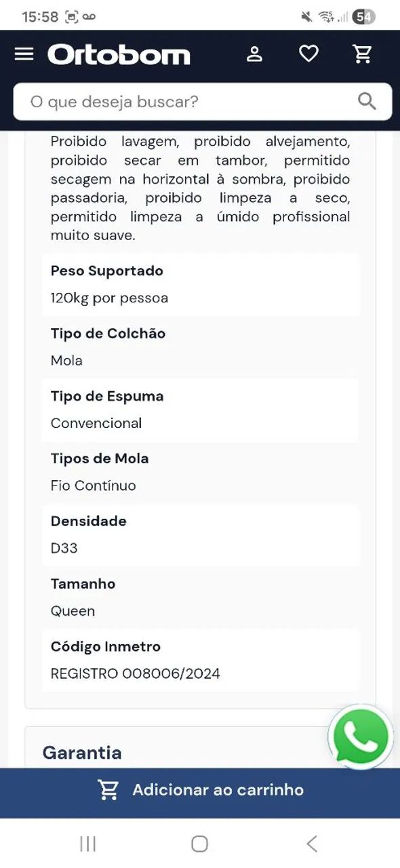This screenshot has height=868, width=400.
Task: Select the Tamanho Queen row
Action: pos(200,597)
